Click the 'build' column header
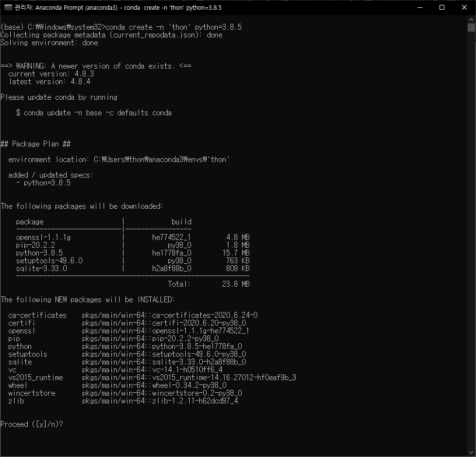The image size is (476, 457). coord(181,222)
